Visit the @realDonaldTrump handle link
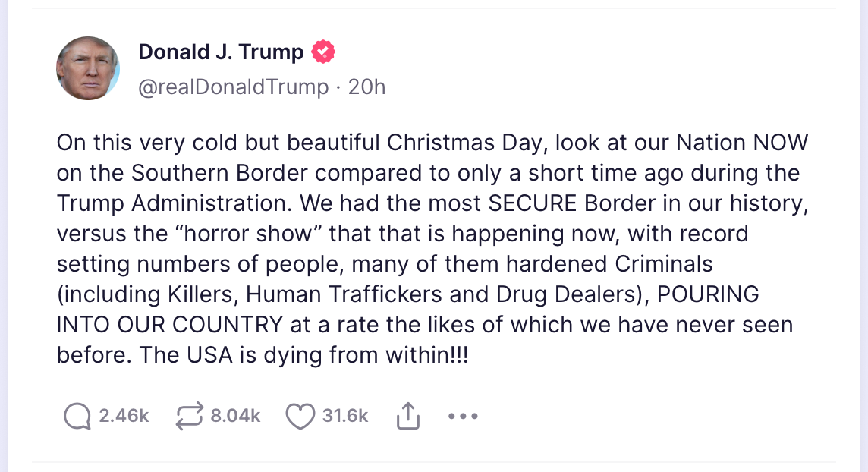The height and width of the screenshot is (472, 868). pyautogui.click(x=233, y=87)
